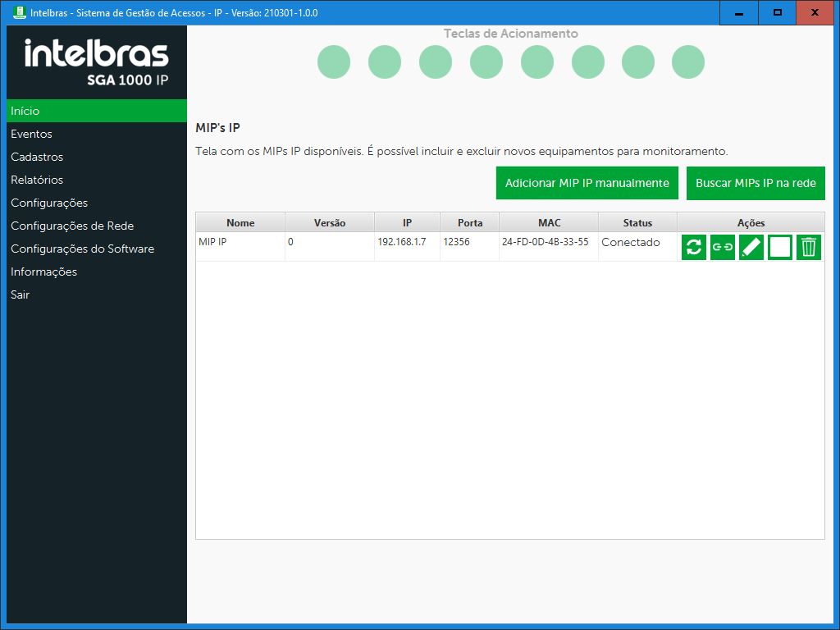Open the Eventos menu item
The image size is (840, 630).
pos(31,134)
